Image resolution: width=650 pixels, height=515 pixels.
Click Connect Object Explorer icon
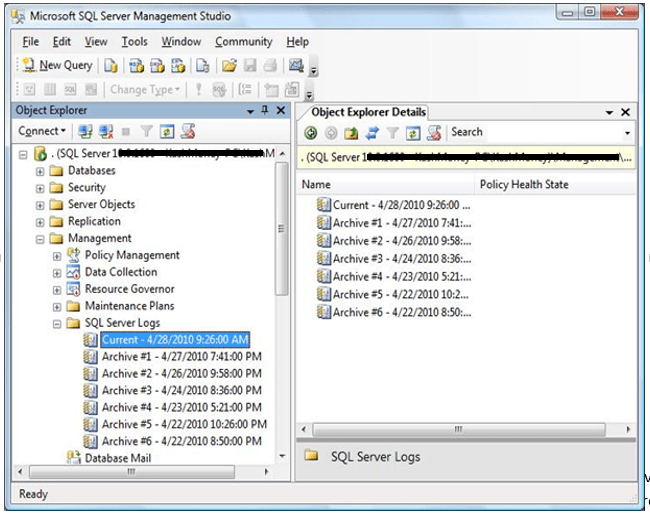coord(85,131)
